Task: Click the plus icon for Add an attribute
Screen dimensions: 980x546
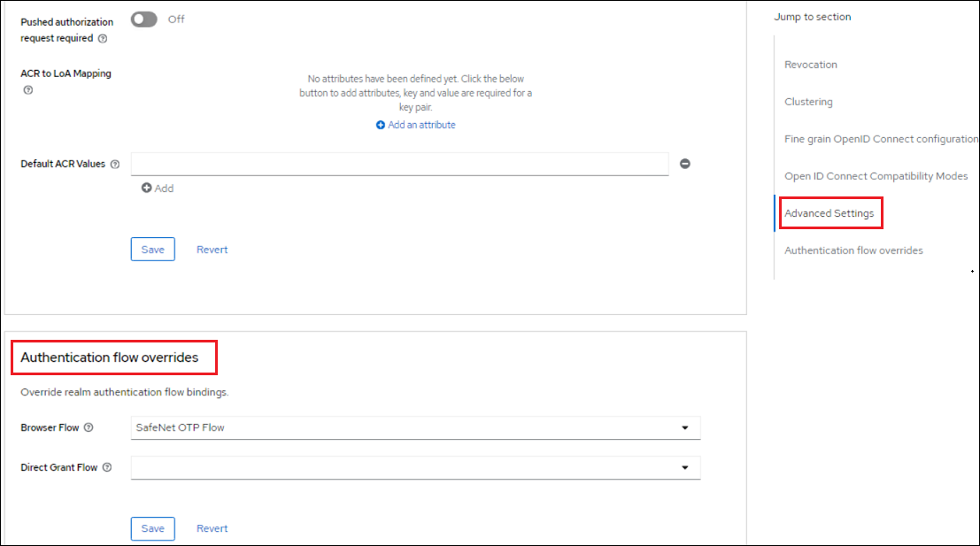Action: click(381, 126)
